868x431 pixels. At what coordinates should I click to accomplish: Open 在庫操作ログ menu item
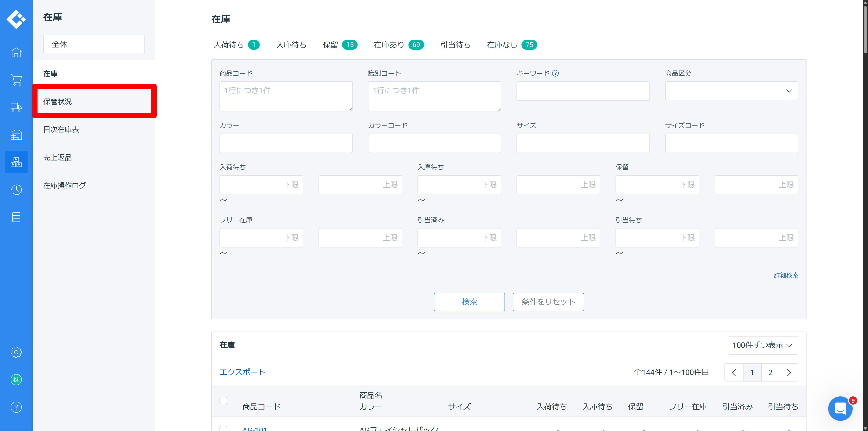(94, 185)
